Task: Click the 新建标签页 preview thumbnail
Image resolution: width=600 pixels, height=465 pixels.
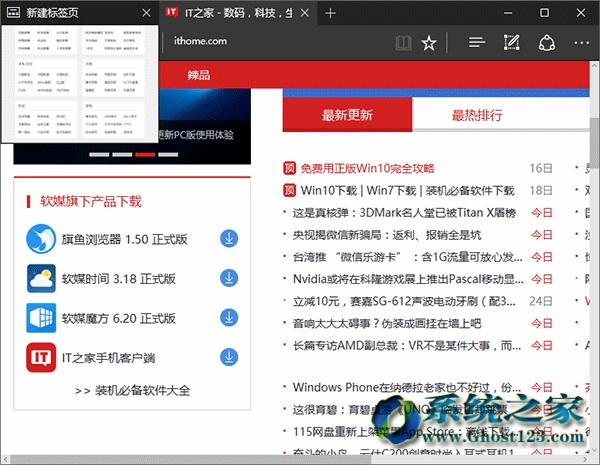Action: [x=80, y=84]
